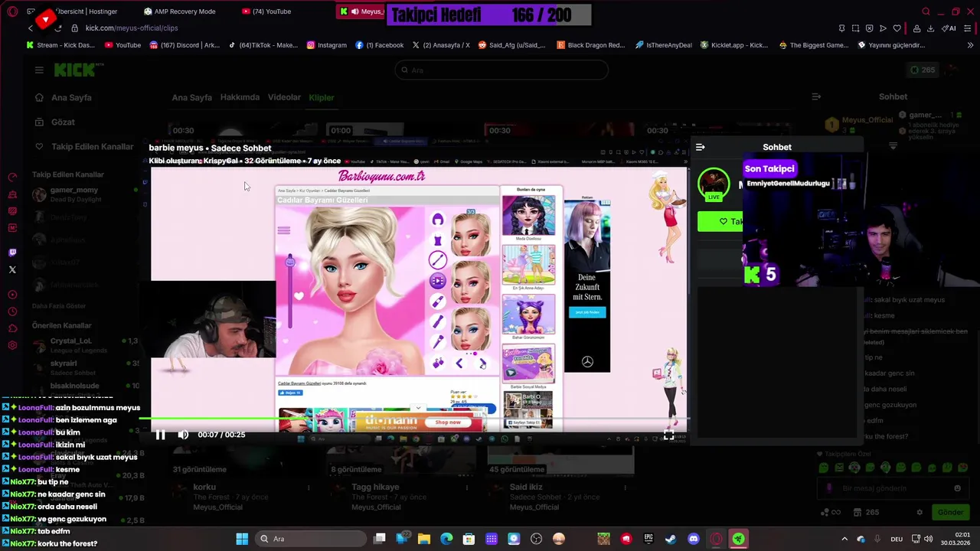The width and height of the screenshot is (980, 551).
Task: Mute the clip using the volume icon
Action: (x=183, y=435)
